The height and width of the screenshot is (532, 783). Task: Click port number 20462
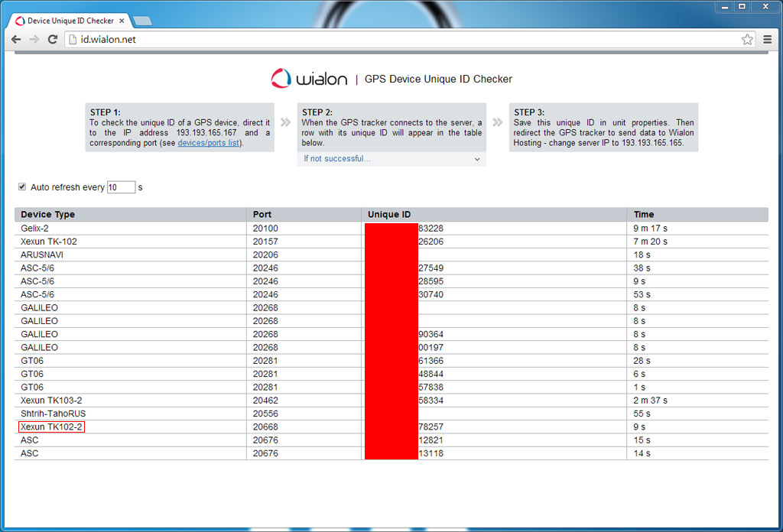pyautogui.click(x=265, y=401)
